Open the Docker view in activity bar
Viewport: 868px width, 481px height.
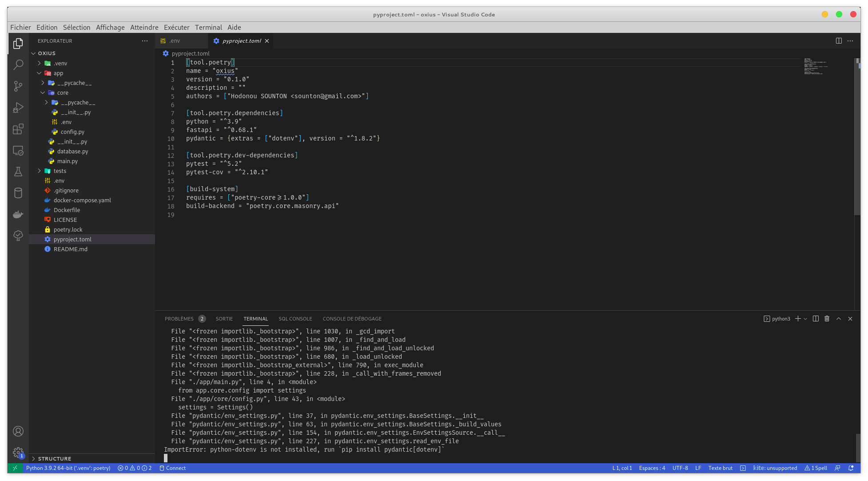tap(18, 215)
